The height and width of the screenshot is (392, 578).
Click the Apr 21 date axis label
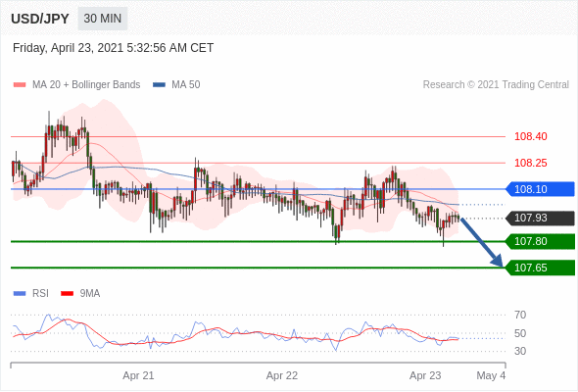click(x=138, y=375)
